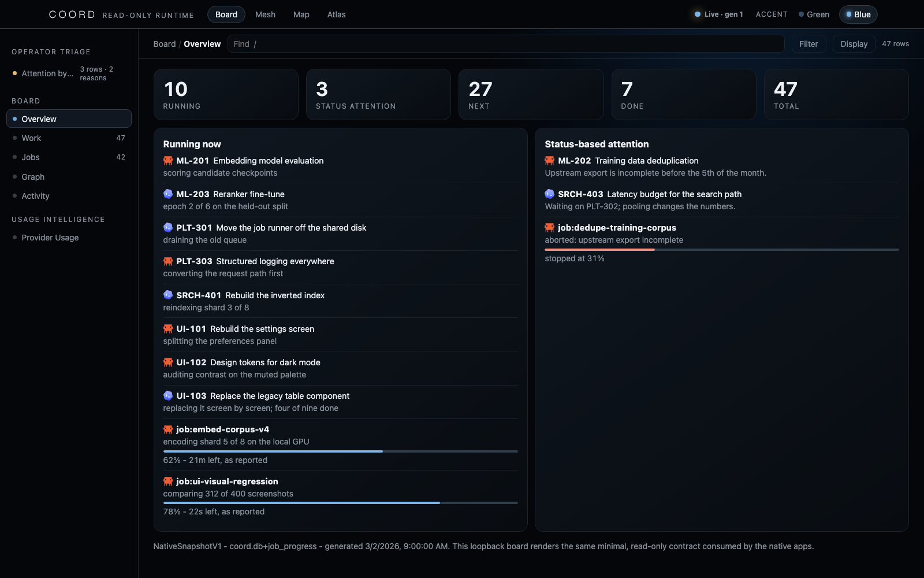Screen dimensions: 924x578
Task: Click the dedupe-training-corpus stopped progress bar
Action: point(722,250)
